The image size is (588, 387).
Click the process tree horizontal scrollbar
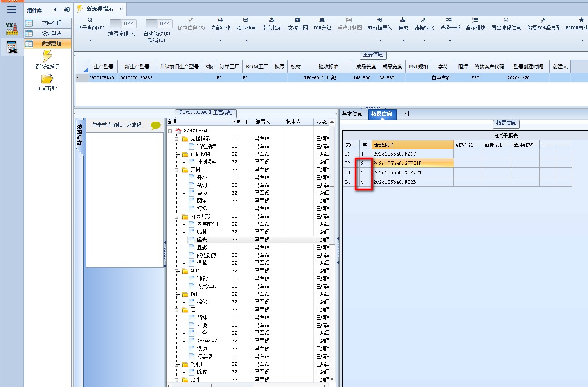(x=212, y=385)
